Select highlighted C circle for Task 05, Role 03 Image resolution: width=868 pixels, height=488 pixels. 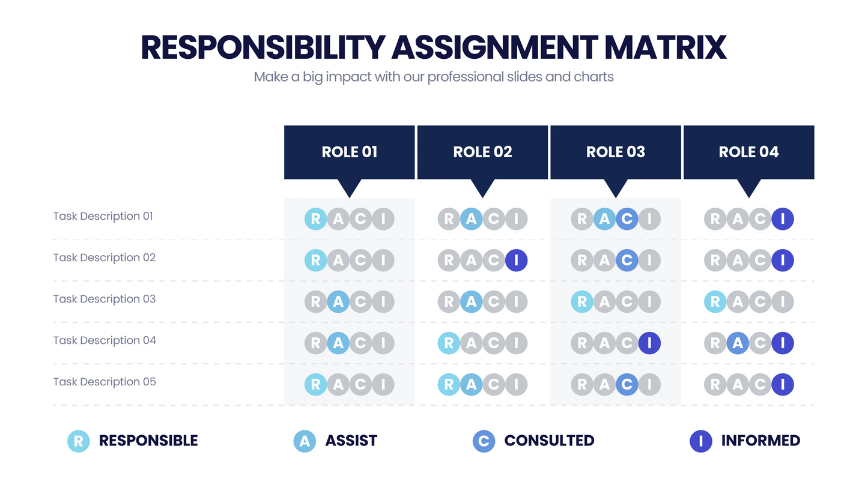click(627, 385)
